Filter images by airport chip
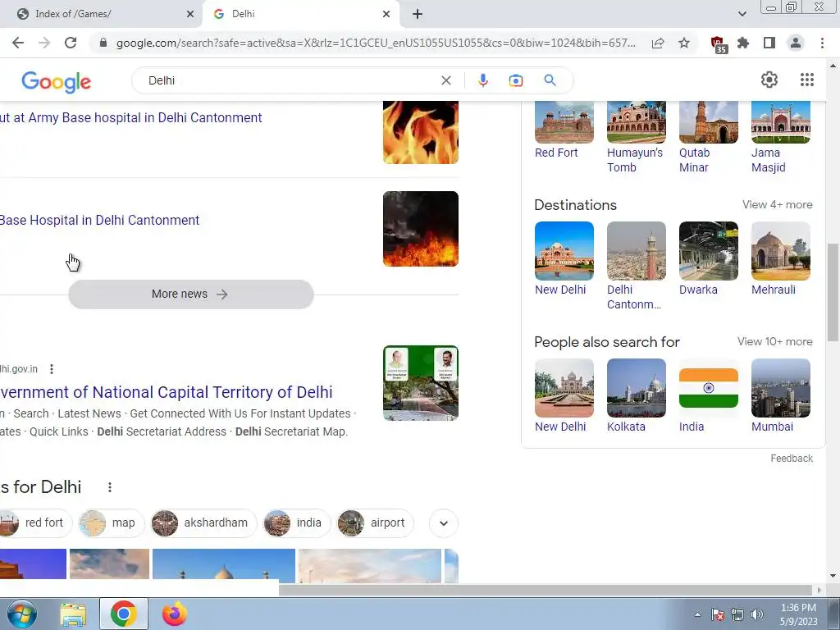 pos(375,523)
